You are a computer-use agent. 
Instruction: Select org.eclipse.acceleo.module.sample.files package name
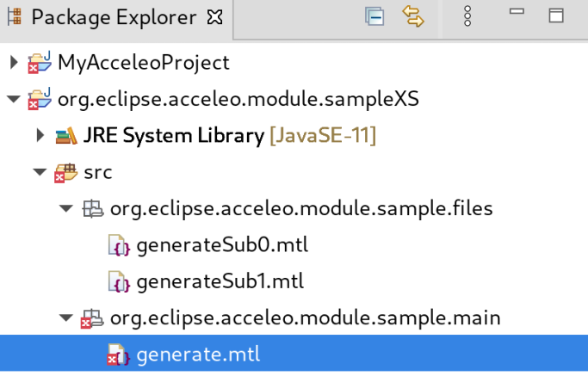coord(301,209)
